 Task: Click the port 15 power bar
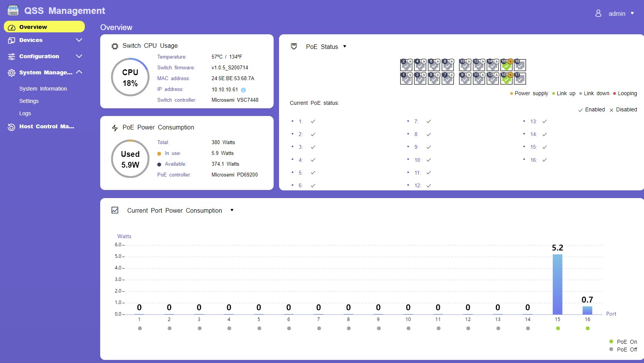point(557,284)
